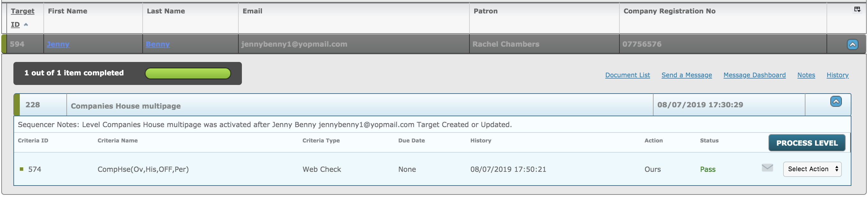Sort by the Target ID column header
Viewport: 868px width, 198px height.
click(22, 18)
